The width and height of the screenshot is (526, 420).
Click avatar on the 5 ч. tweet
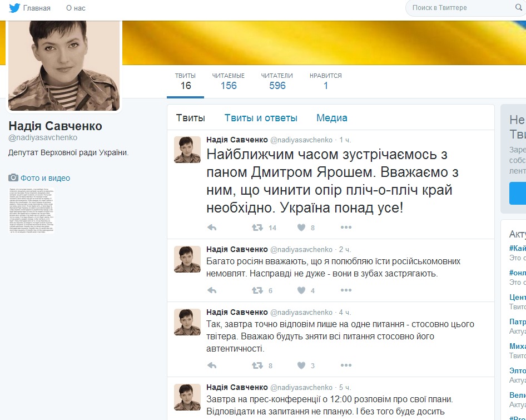187,397
